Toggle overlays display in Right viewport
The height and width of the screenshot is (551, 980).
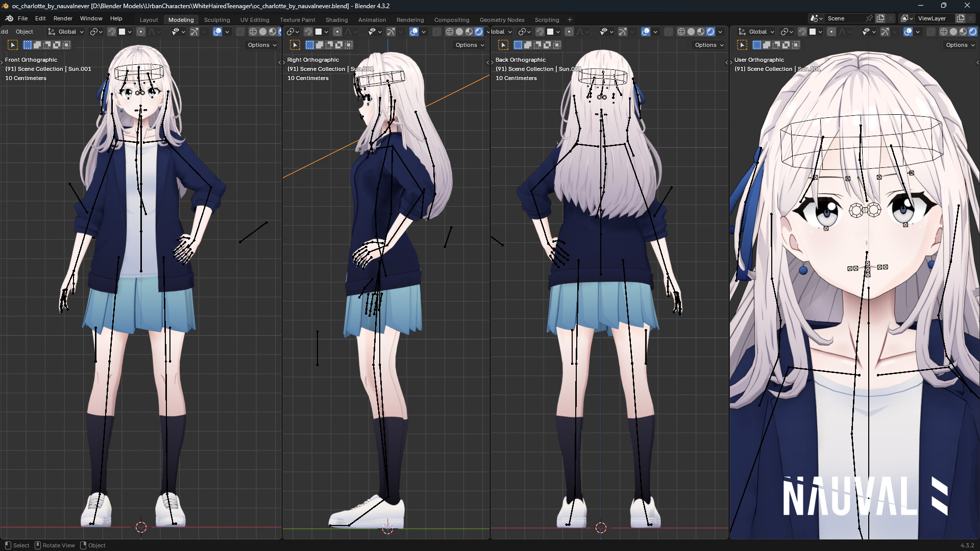(414, 32)
